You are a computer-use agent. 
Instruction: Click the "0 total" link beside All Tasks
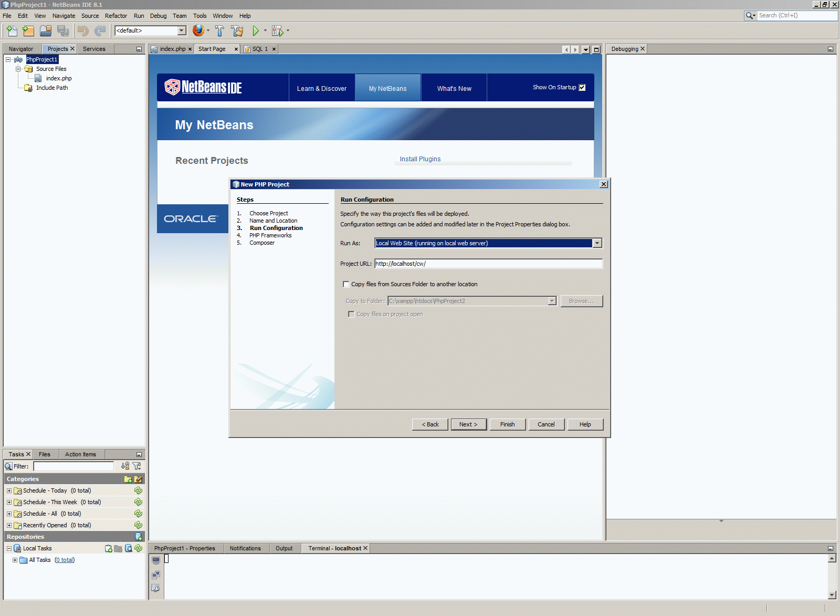tap(65, 560)
